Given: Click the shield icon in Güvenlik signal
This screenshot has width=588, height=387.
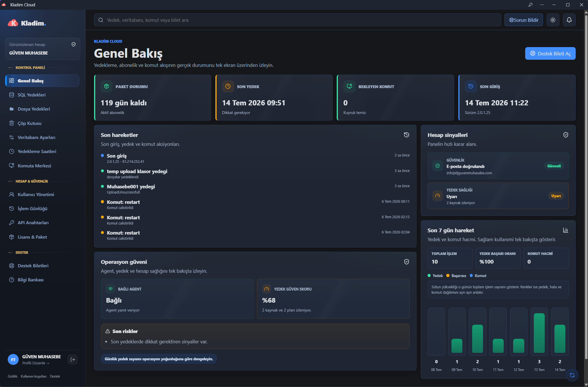Looking at the screenshot, I should [437, 166].
